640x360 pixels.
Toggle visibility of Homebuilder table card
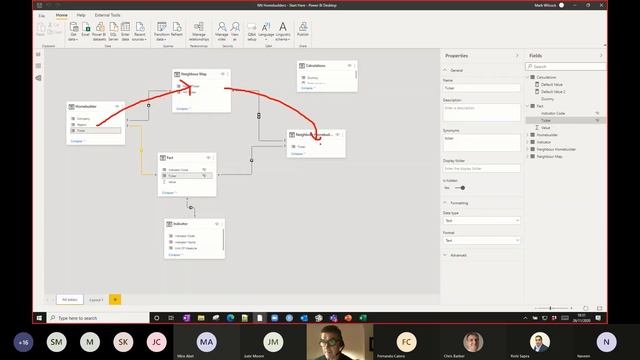click(117, 107)
